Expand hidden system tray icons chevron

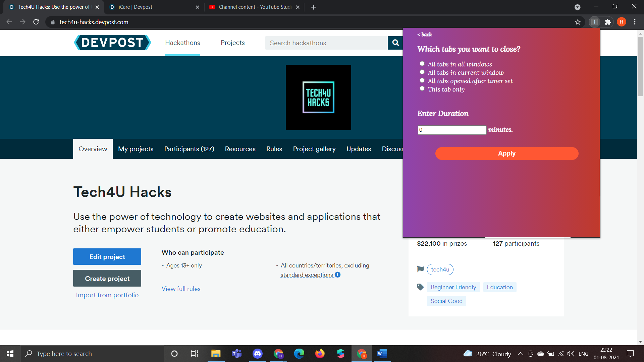click(x=520, y=354)
